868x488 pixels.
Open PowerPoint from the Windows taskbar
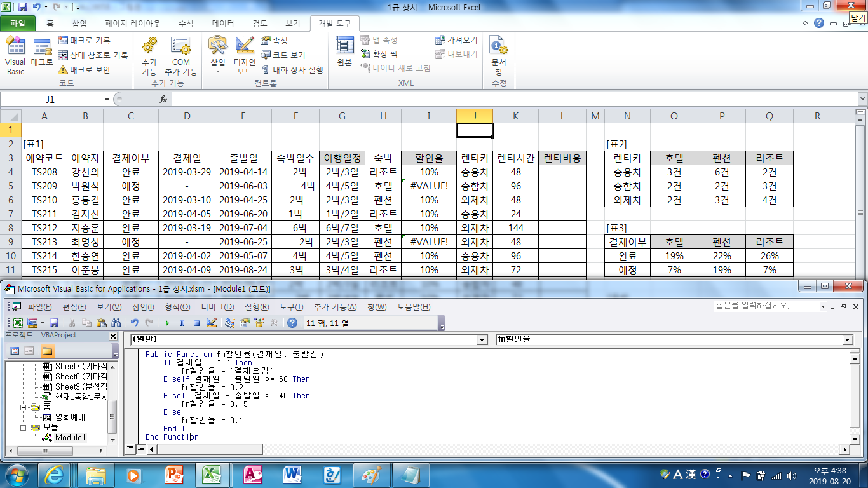(x=173, y=475)
